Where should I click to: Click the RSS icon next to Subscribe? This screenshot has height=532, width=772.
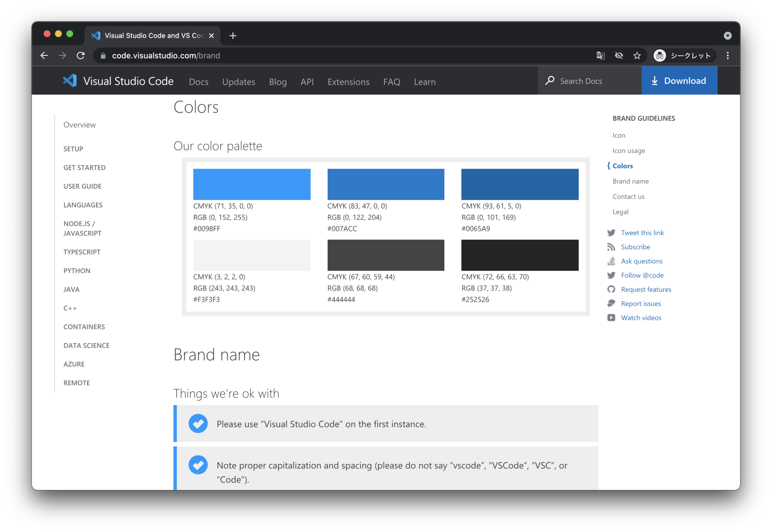pyautogui.click(x=611, y=247)
